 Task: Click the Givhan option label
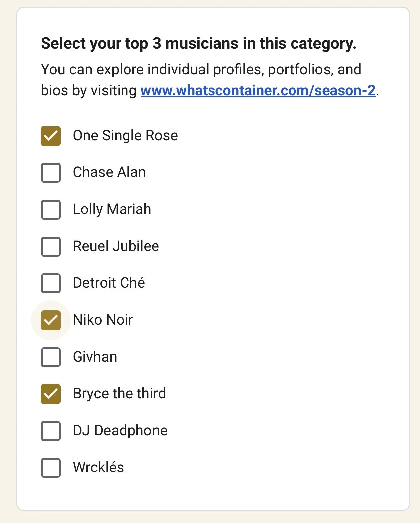[95, 357]
